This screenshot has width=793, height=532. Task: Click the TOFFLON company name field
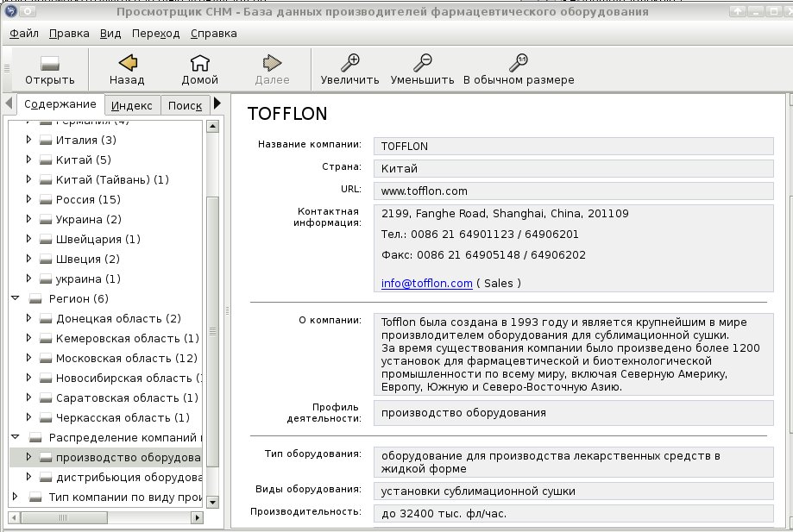click(x=574, y=147)
